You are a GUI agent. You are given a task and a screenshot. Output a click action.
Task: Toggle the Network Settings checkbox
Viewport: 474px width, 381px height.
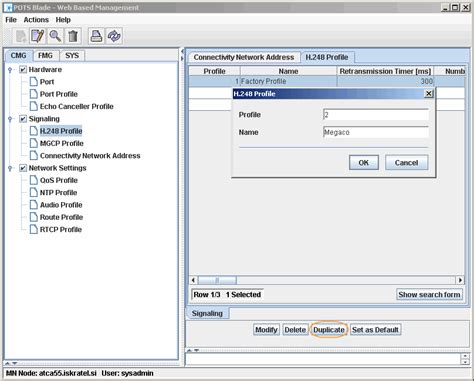(23, 168)
